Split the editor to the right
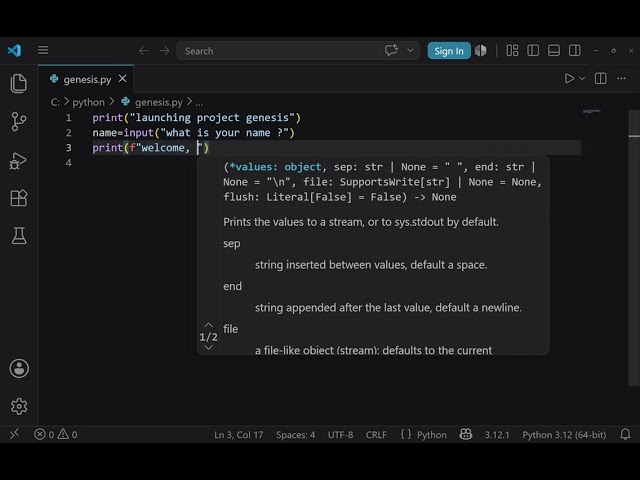The width and height of the screenshot is (640, 480). [x=600, y=78]
